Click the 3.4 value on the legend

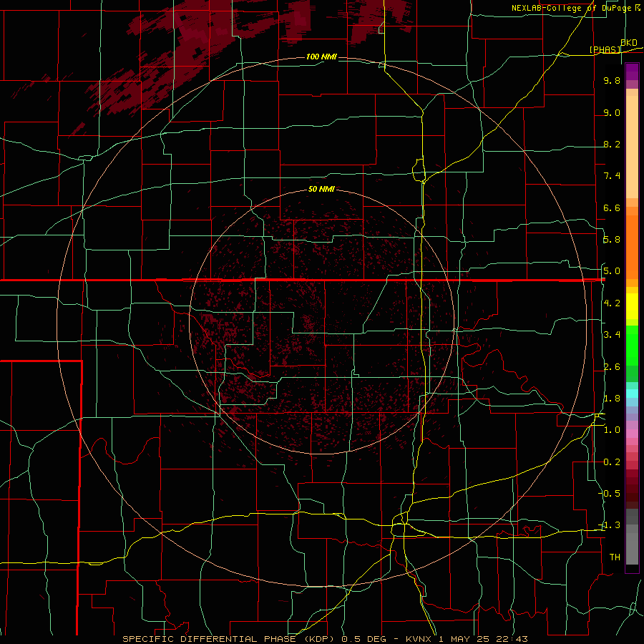point(612,335)
